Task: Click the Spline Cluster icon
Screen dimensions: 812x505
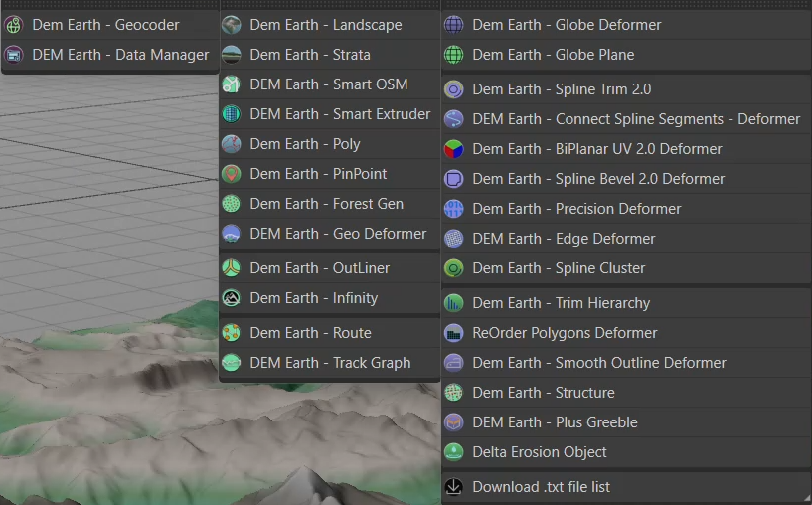Action: pos(454,268)
